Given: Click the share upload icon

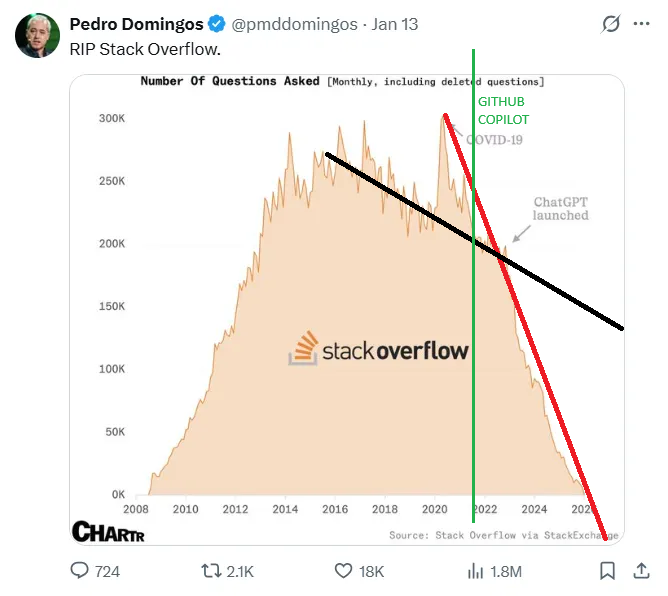Looking at the screenshot, I should coord(641,570).
